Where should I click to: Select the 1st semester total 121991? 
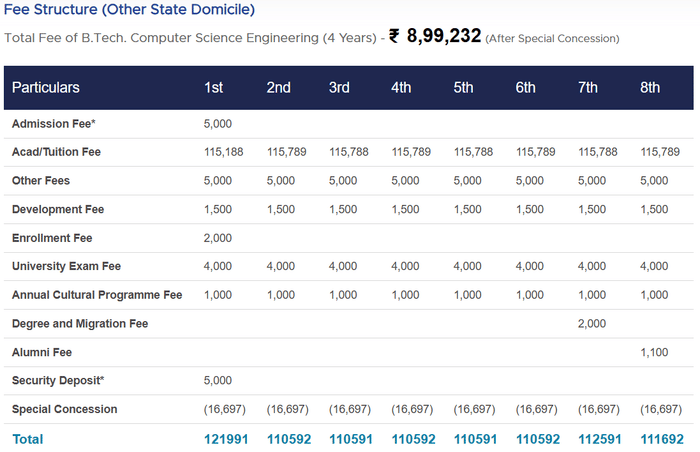(x=226, y=439)
